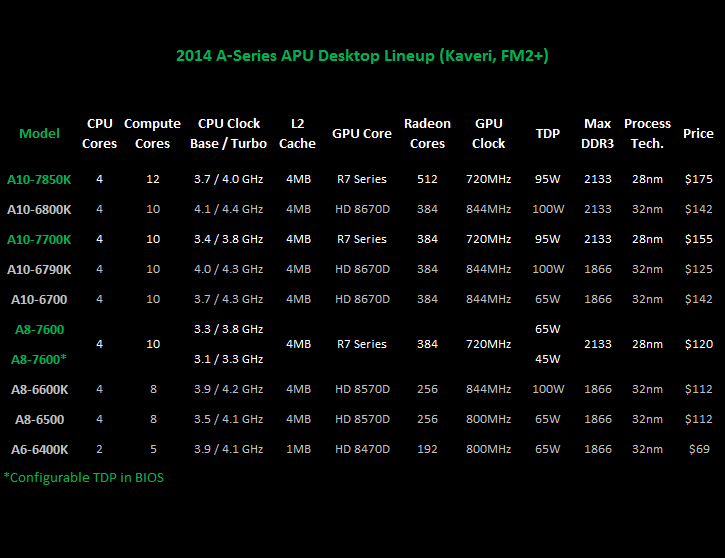This screenshot has height=558, width=725.
Task: Click the A10-7700K model name
Action: point(39,240)
